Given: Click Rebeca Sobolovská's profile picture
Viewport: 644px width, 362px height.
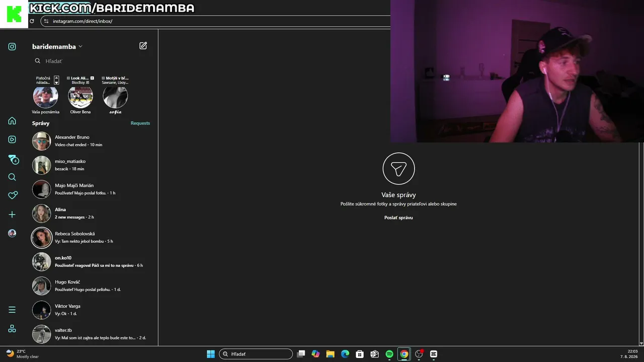Looking at the screenshot, I should click(x=42, y=238).
